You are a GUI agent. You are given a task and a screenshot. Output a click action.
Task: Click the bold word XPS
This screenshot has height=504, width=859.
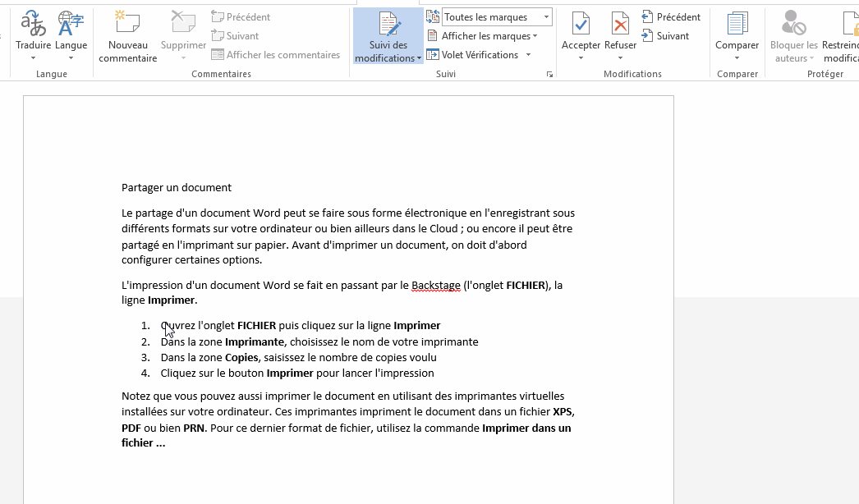pos(563,411)
